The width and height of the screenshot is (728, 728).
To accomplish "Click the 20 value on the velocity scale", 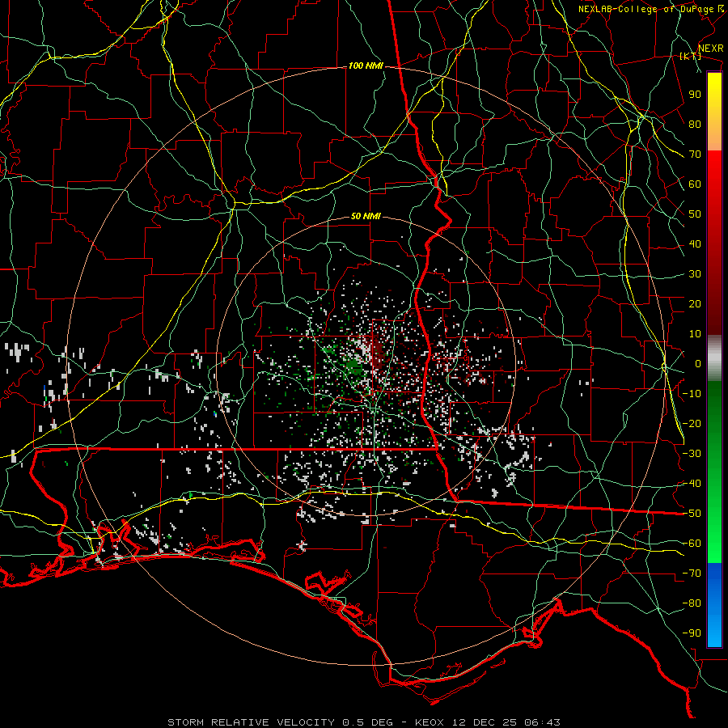I will click(x=695, y=303).
